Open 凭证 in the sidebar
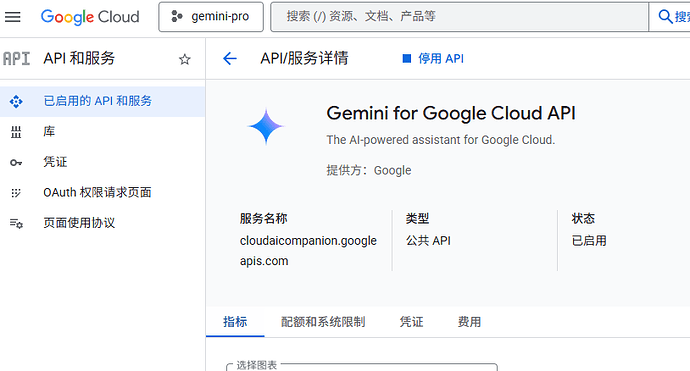This screenshot has height=371, width=690. point(103,162)
